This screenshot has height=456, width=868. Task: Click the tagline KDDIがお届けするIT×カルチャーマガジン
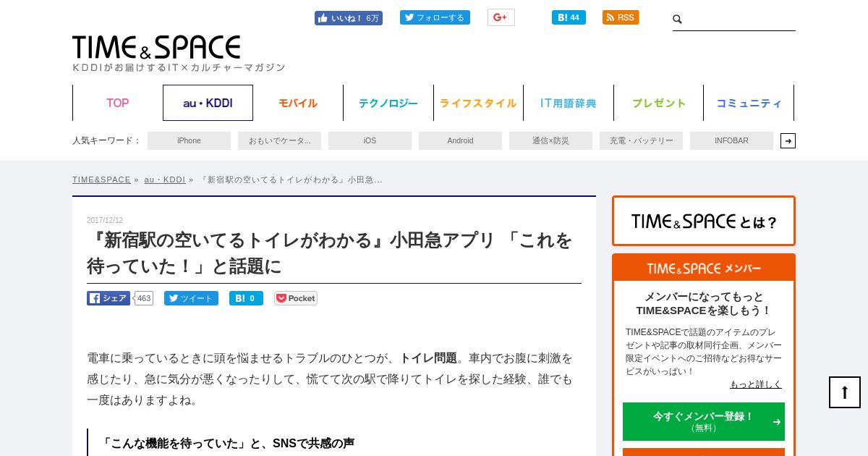click(x=179, y=67)
